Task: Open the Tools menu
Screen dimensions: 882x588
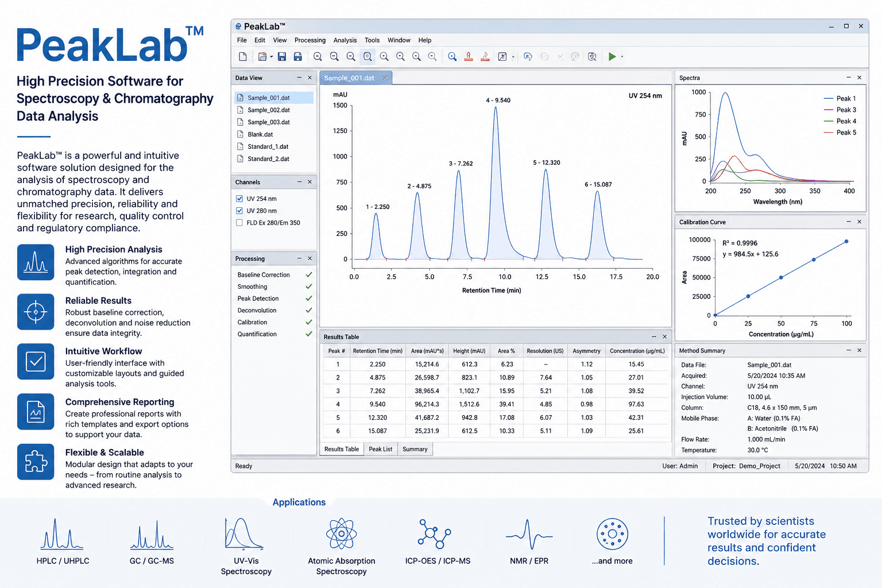Action: [372, 40]
